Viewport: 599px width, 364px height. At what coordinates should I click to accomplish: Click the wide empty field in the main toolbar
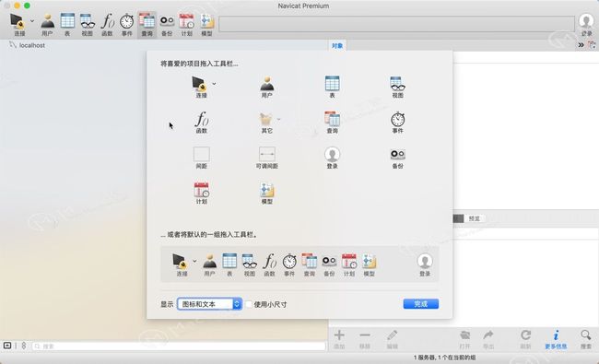pos(396,24)
